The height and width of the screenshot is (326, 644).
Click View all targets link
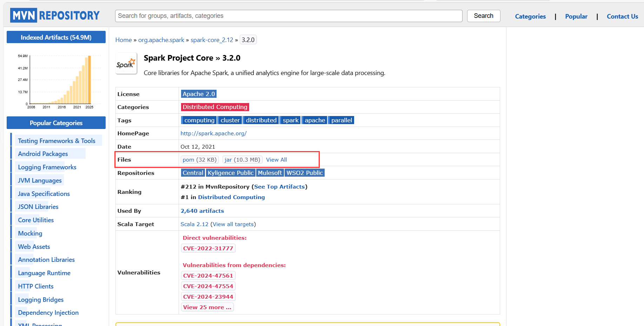[x=233, y=224]
